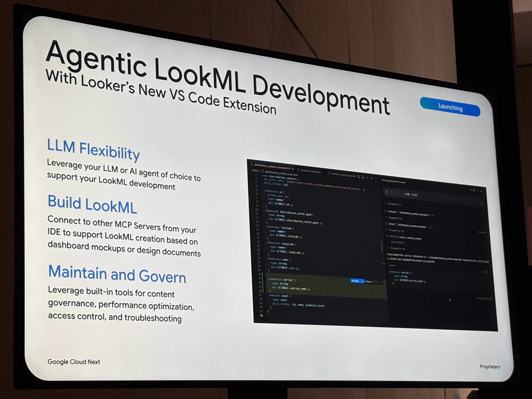The image size is (532, 399).
Task: Open chat history clock icon
Action: click(474, 191)
